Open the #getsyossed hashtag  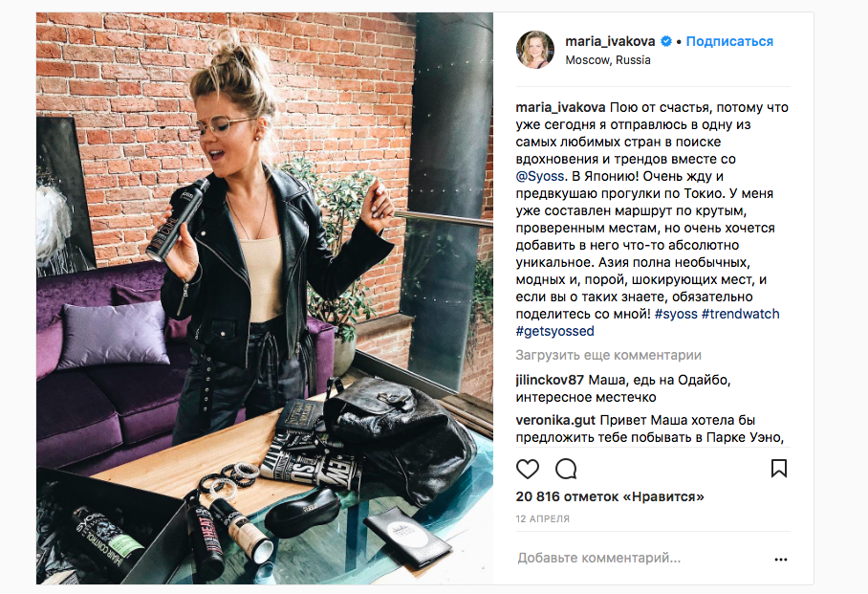click(554, 331)
